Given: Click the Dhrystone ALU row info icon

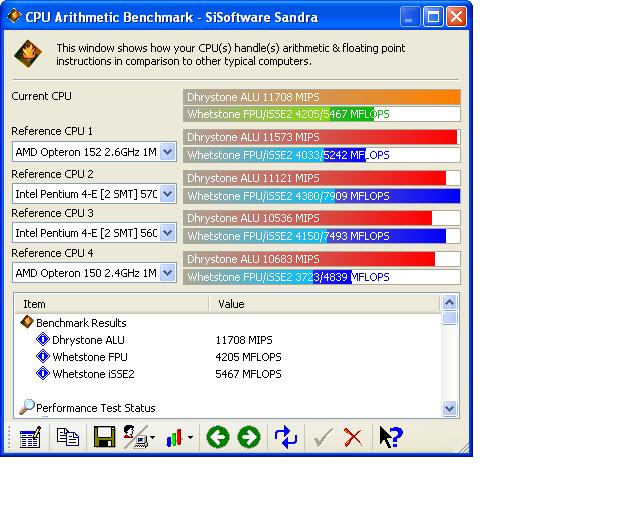Looking at the screenshot, I should [x=42, y=340].
